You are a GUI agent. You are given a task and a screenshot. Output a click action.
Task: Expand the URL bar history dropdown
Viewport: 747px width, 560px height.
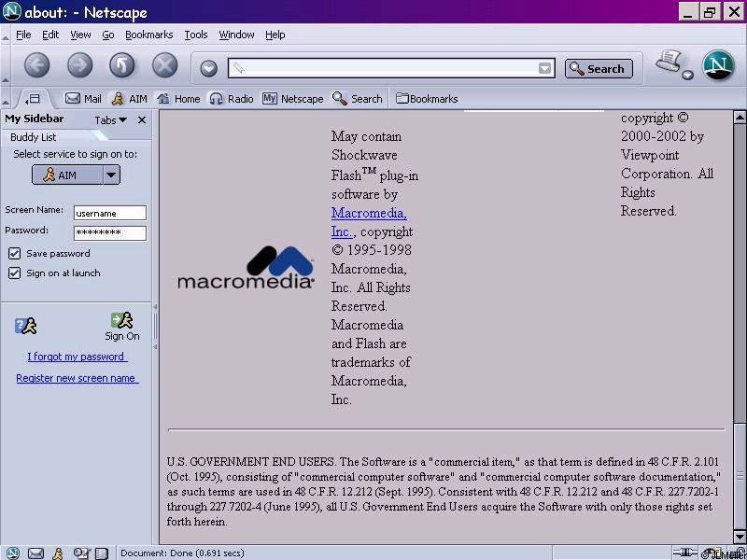click(x=544, y=68)
